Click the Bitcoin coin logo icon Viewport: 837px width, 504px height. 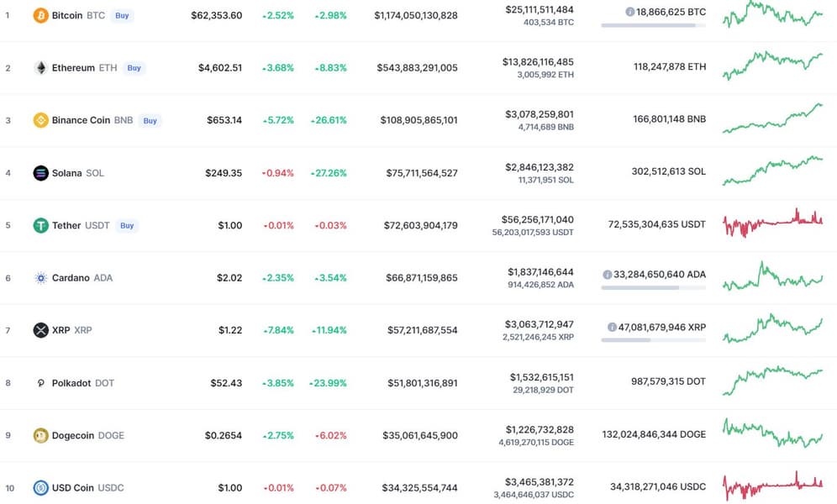pos(40,15)
